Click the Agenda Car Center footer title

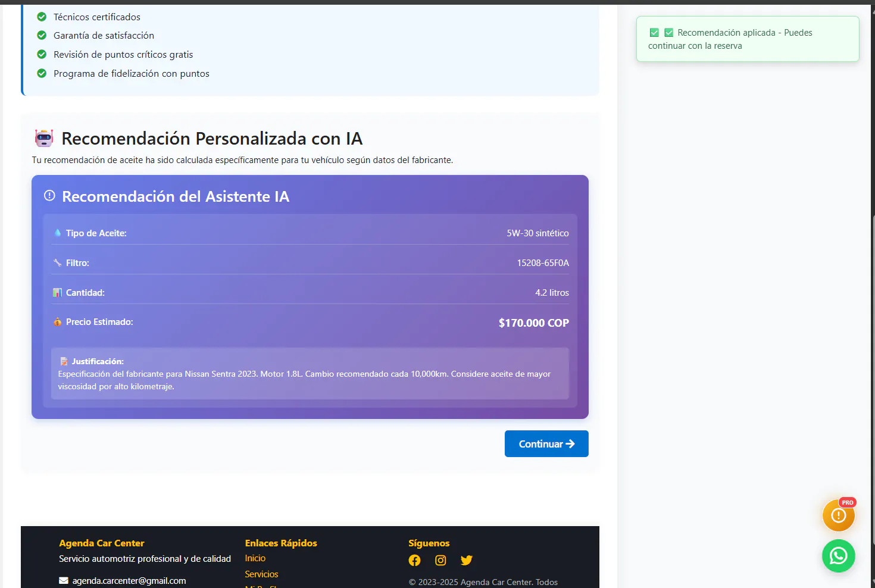click(102, 543)
